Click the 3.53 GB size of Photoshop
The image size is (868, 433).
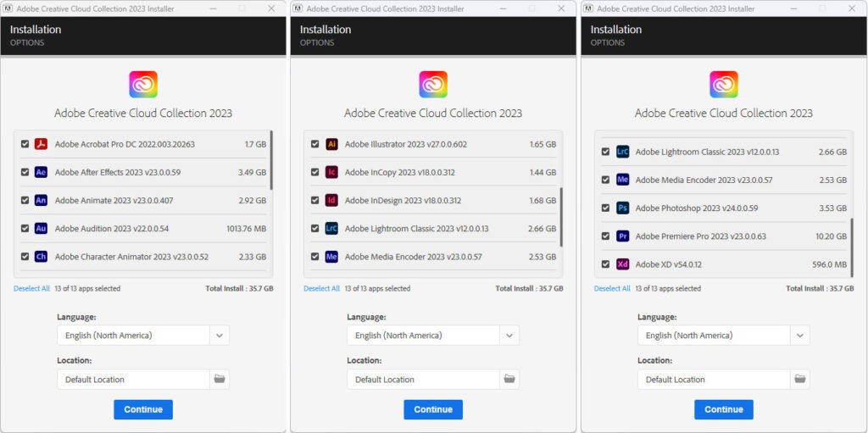point(833,208)
